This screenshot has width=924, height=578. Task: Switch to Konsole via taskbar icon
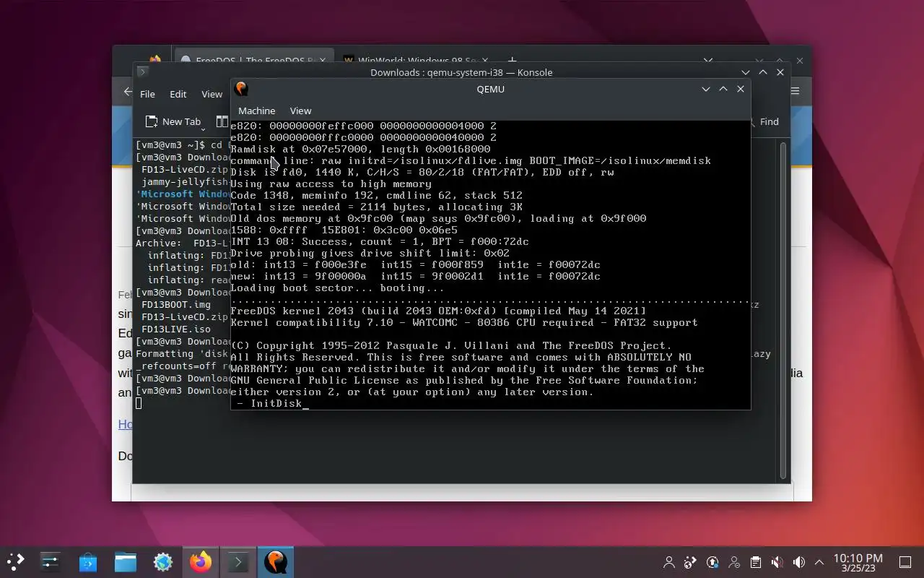click(x=238, y=561)
